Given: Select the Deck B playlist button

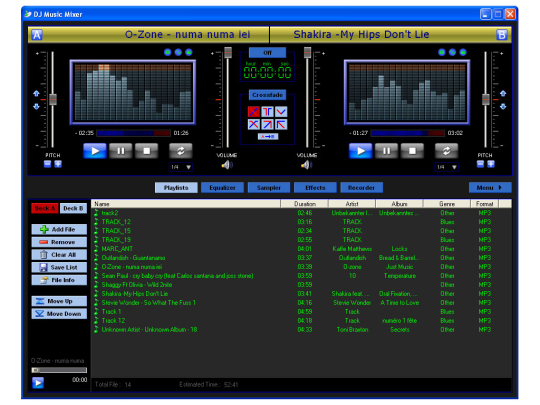Looking at the screenshot, I should coord(73,208).
